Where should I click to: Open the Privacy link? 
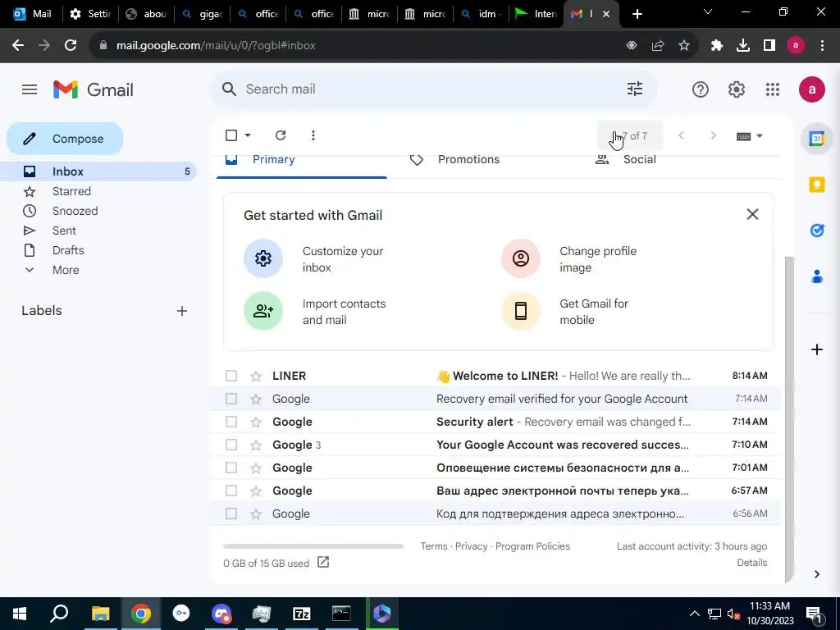pyautogui.click(x=471, y=546)
